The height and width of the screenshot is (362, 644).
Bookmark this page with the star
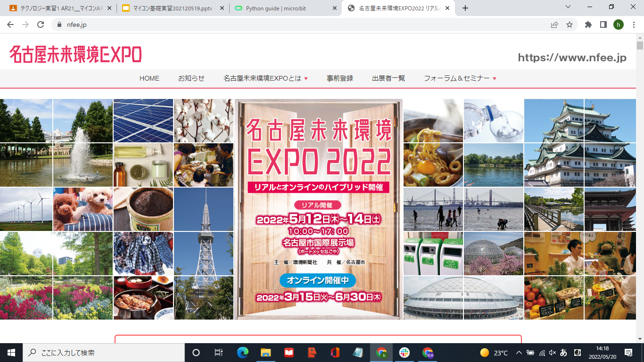tap(570, 25)
